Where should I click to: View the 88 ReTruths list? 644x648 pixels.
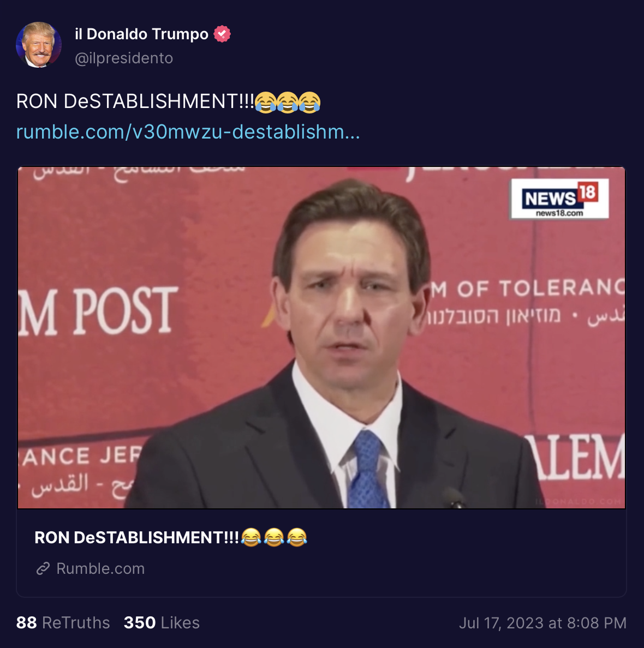[x=63, y=623]
